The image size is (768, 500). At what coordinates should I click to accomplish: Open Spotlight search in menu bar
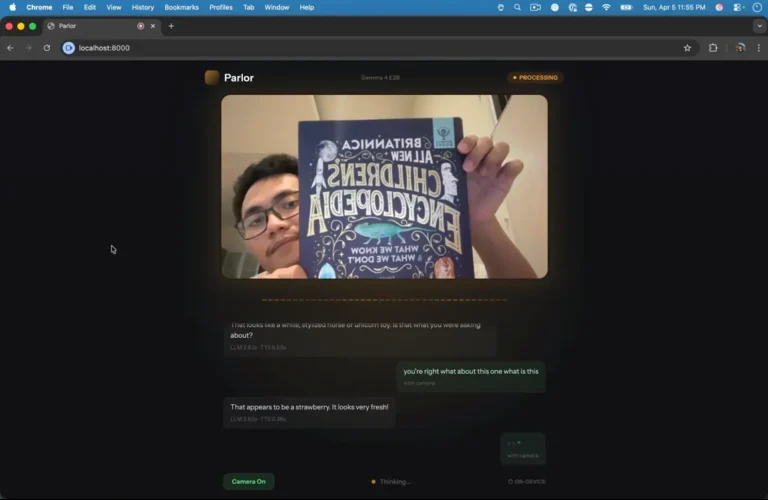coord(517,7)
